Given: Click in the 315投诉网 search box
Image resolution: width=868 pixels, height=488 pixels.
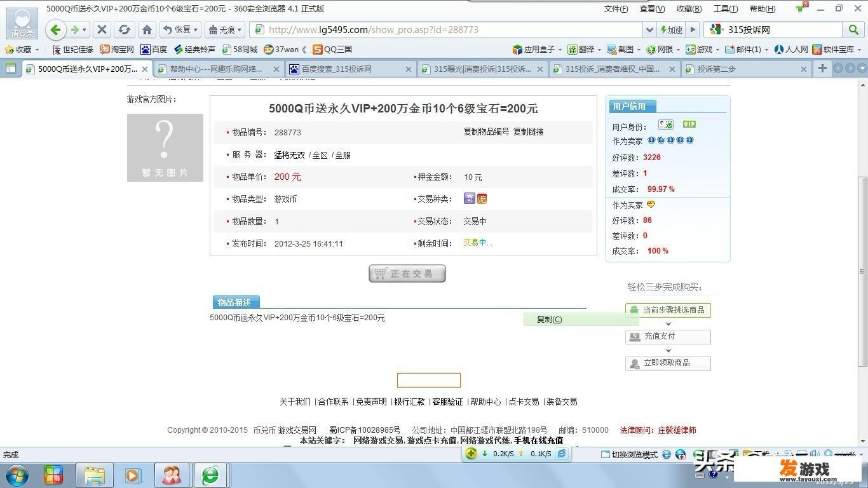Looking at the screenshot, I should coord(783,30).
